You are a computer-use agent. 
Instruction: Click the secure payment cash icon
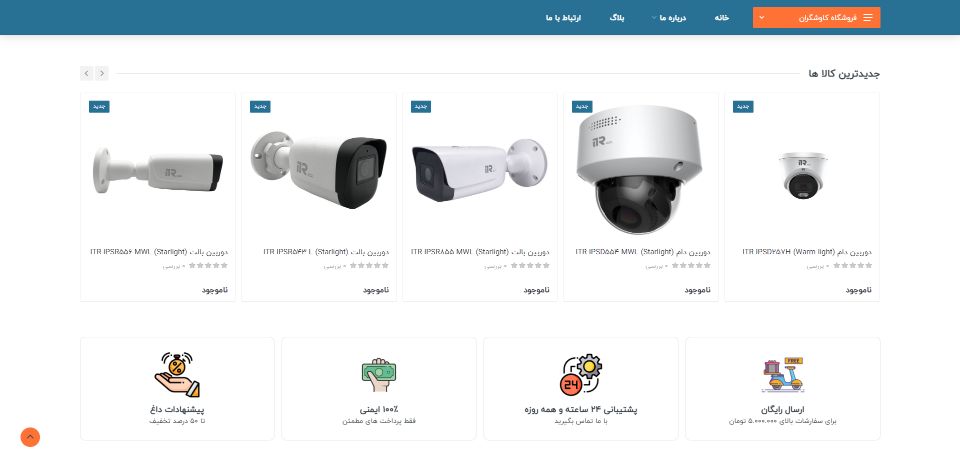point(378,375)
